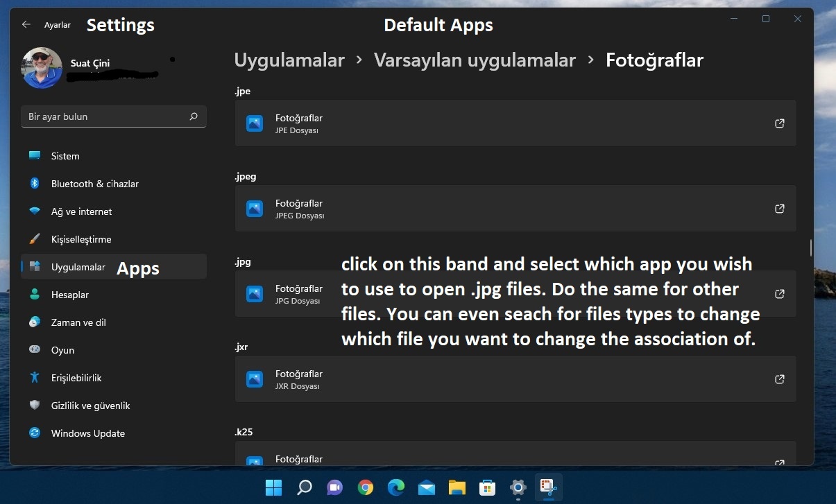This screenshot has width=836, height=504.
Task: Click the external-link icon on JPE Dosyası row
Action: pos(779,123)
